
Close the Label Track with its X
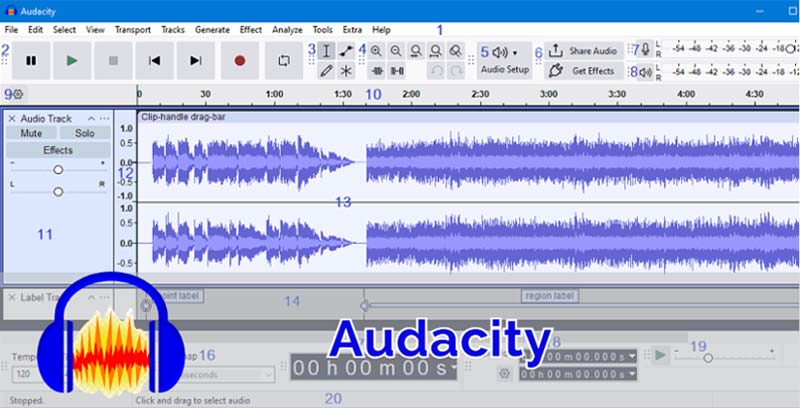point(12,297)
